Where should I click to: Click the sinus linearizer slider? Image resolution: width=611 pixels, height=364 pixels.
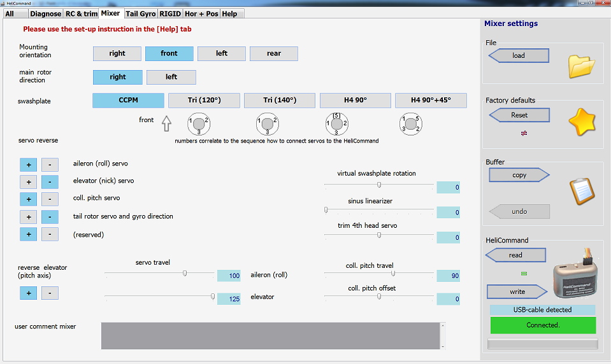pos(378,210)
